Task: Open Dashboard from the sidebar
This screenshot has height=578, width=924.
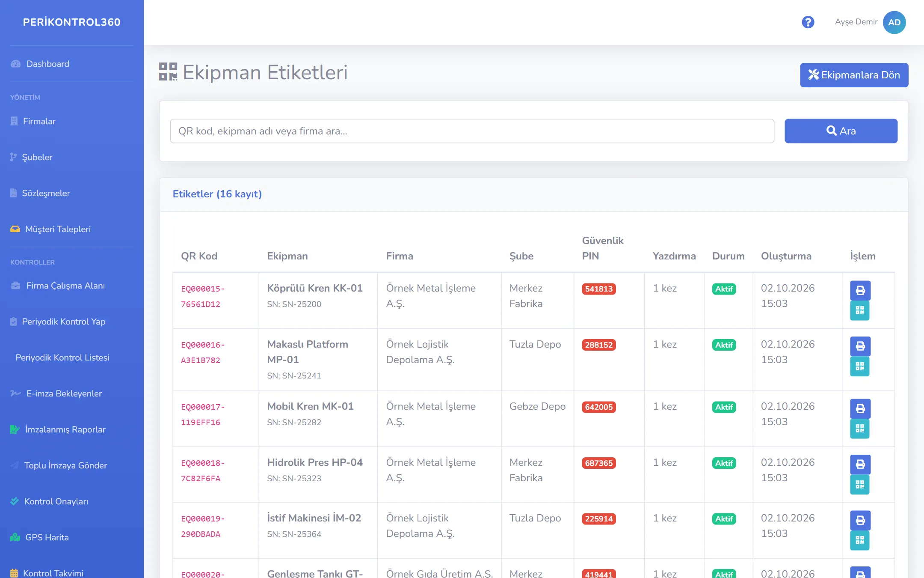Action: (x=71, y=64)
